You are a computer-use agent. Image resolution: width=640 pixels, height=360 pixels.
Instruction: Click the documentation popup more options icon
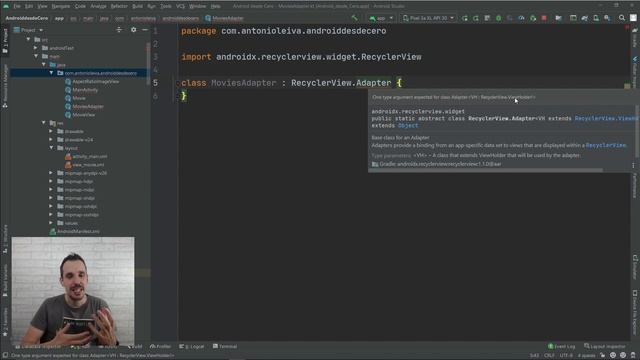(633, 165)
